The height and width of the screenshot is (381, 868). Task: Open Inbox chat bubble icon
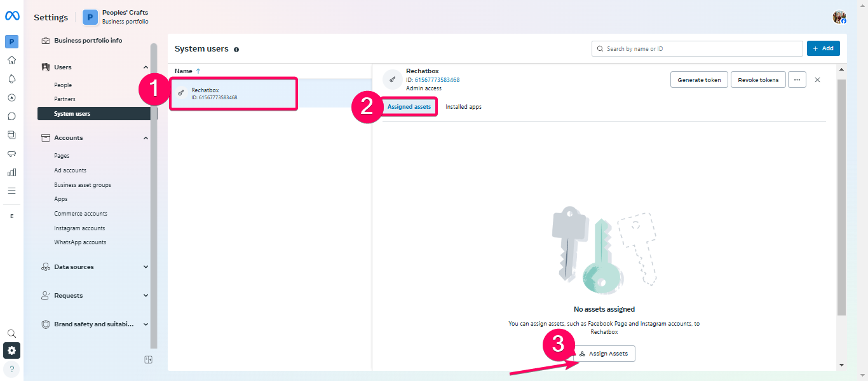(11, 116)
